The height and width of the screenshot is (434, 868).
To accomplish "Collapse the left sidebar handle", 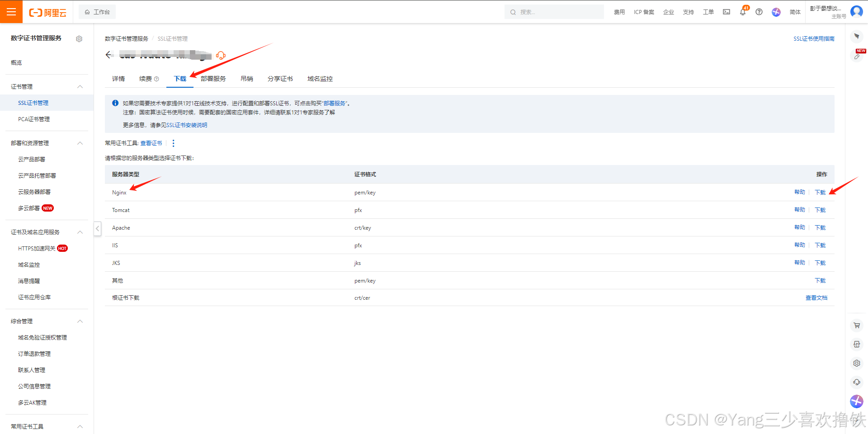I will (97, 229).
